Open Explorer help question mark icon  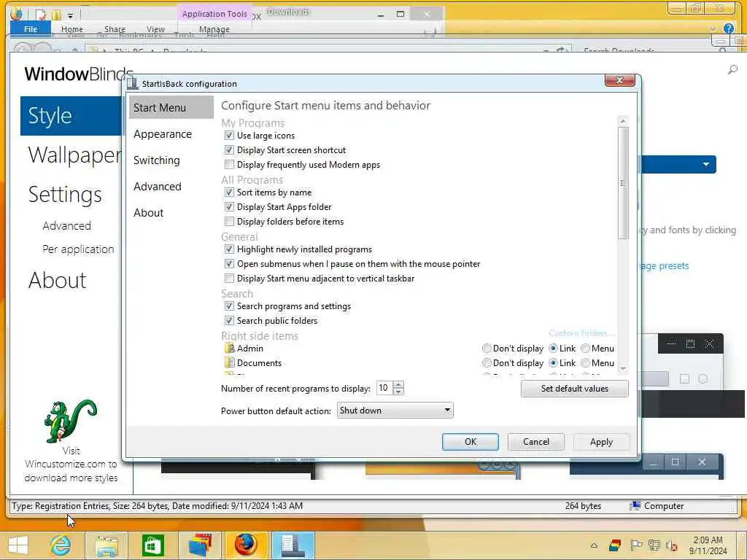click(x=729, y=28)
